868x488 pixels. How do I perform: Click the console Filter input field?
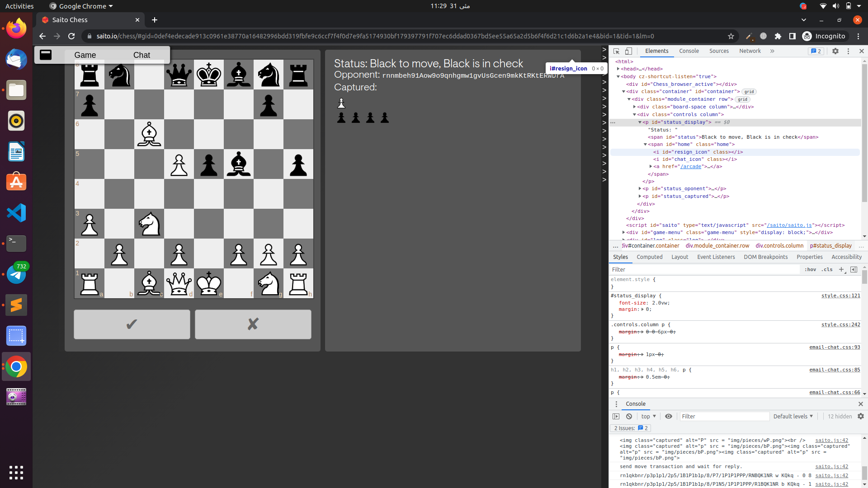tap(724, 416)
